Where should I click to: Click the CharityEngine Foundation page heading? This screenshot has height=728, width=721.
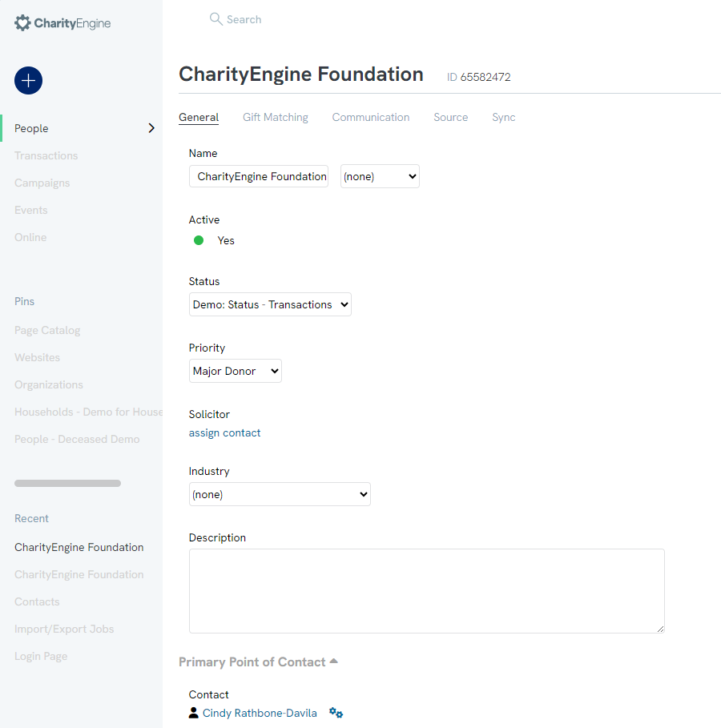pyautogui.click(x=301, y=74)
